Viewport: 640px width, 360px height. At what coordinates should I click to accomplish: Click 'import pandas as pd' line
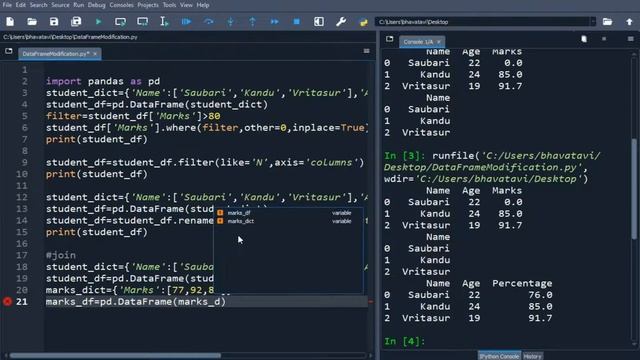pyautogui.click(x=103, y=81)
